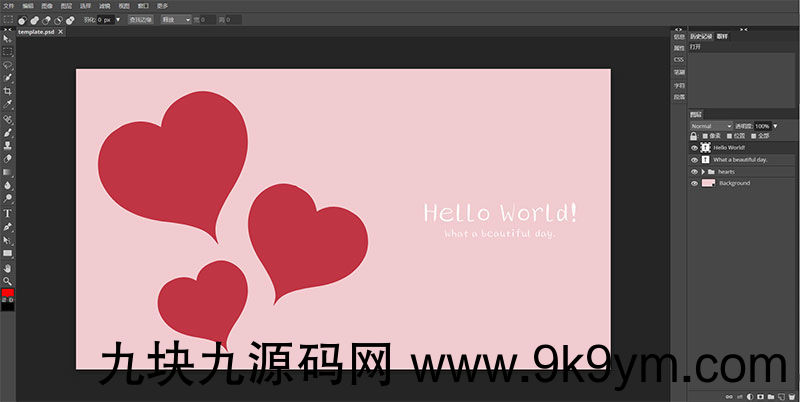Image resolution: width=800 pixels, height=402 pixels.
Task: Create a new layer folder icon
Action: 771,396
